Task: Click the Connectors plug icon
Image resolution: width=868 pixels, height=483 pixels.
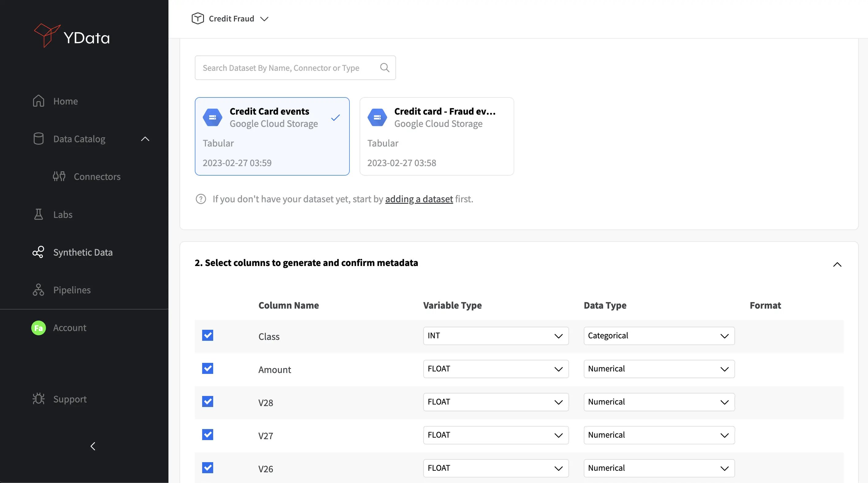Action: click(59, 176)
